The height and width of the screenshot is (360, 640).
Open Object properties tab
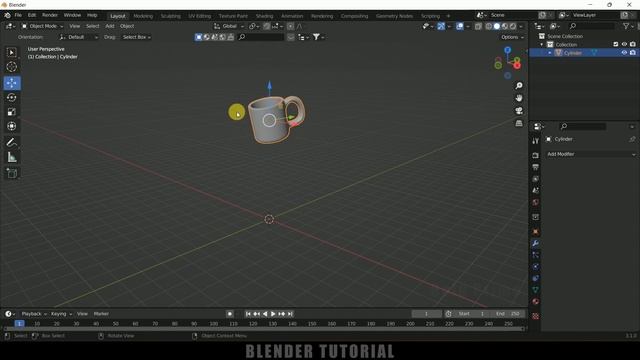click(x=536, y=232)
